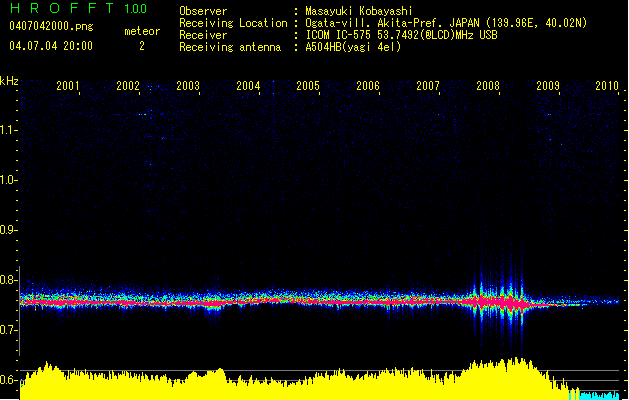The height and width of the screenshot is (400, 629).
Task: Click the 2003 time axis marker
Action: pyautogui.click(x=188, y=85)
